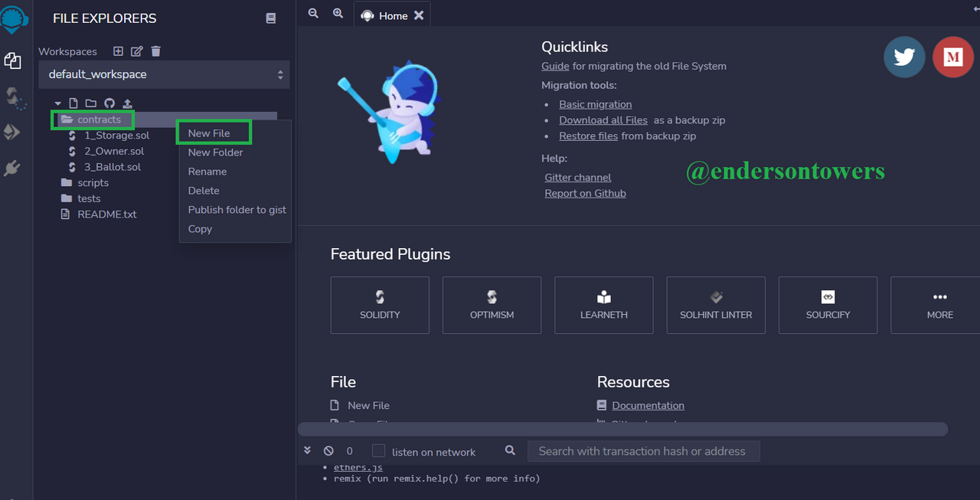
Task: Click the ethers.js link in terminal
Action: (x=358, y=468)
